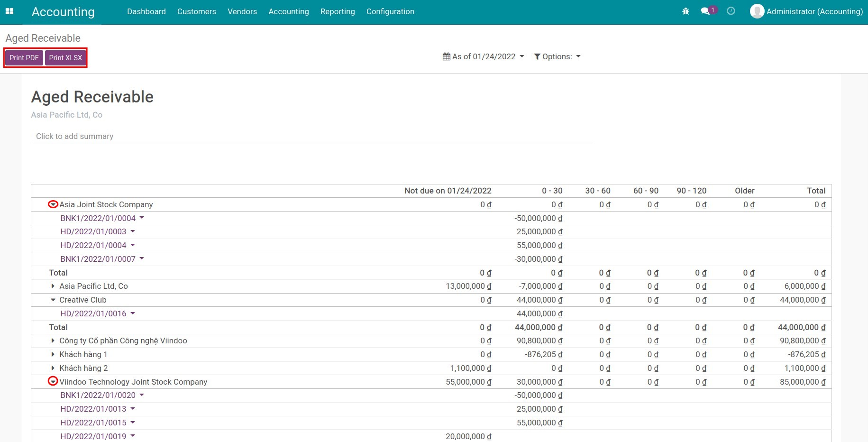
Task: Click the calendar icon beside the date
Action: [446, 56]
